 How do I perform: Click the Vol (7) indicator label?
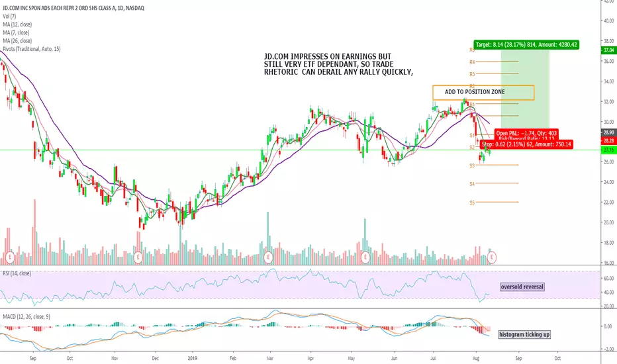pos(9,16)
